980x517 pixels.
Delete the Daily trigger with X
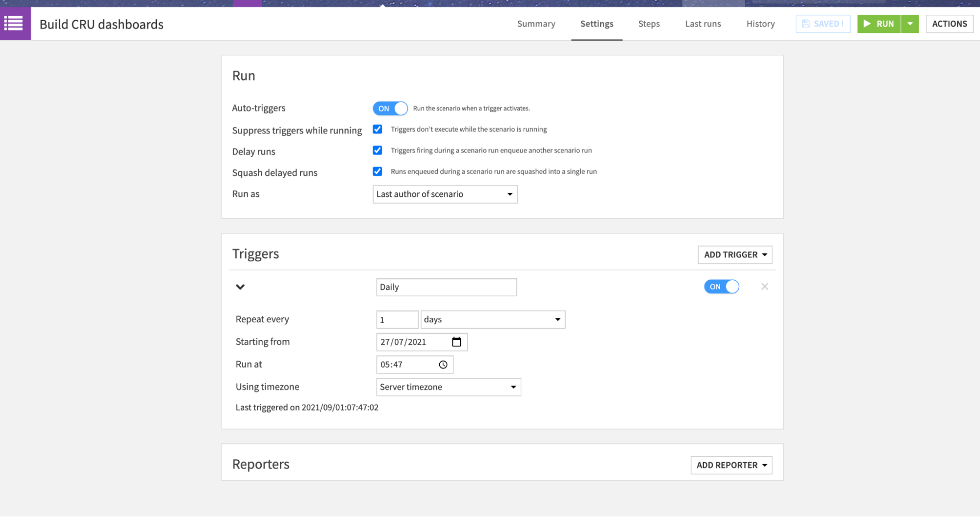click(x=764, y=286)
